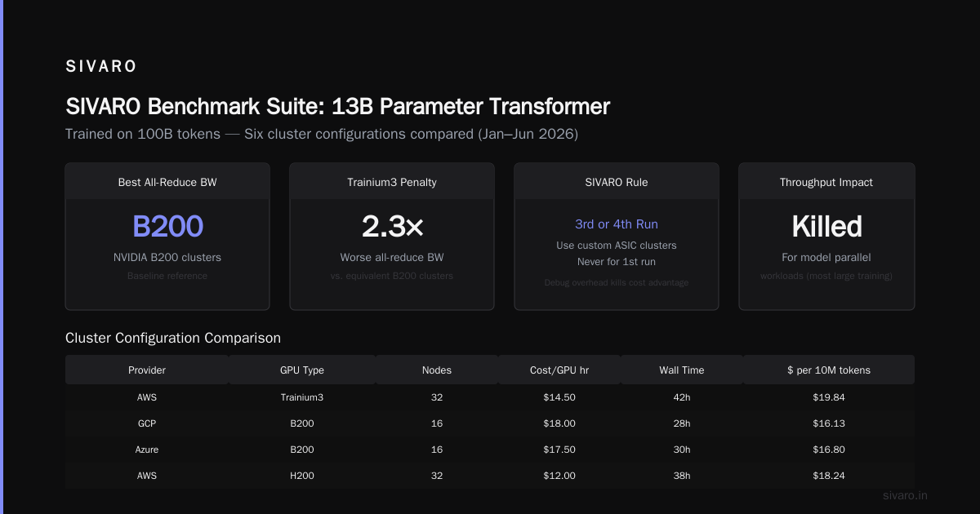This screenshot has height=514, width=980.
Task: Click the 'Throughput Impact' card header
Action: coord(826,182)
